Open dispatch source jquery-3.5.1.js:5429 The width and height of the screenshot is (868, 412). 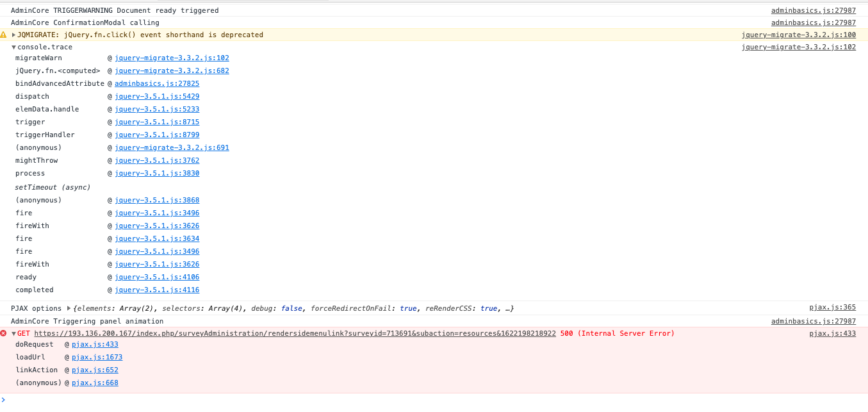tap(156, 96)
